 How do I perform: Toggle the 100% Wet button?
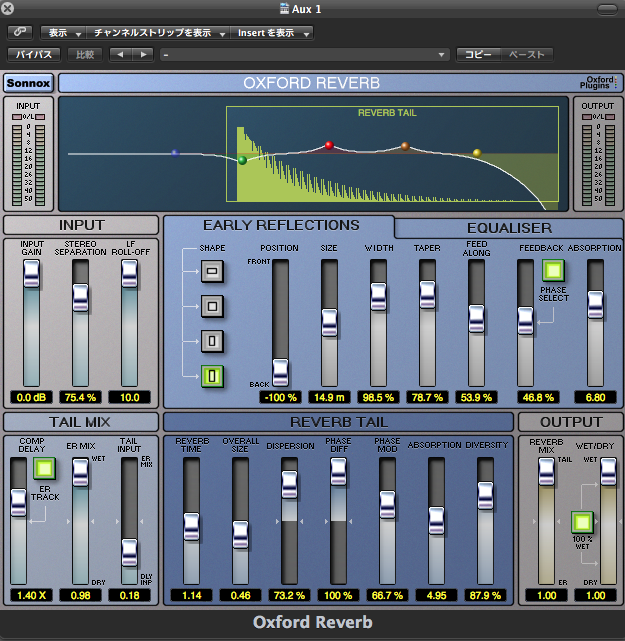[x=582, y=522]
